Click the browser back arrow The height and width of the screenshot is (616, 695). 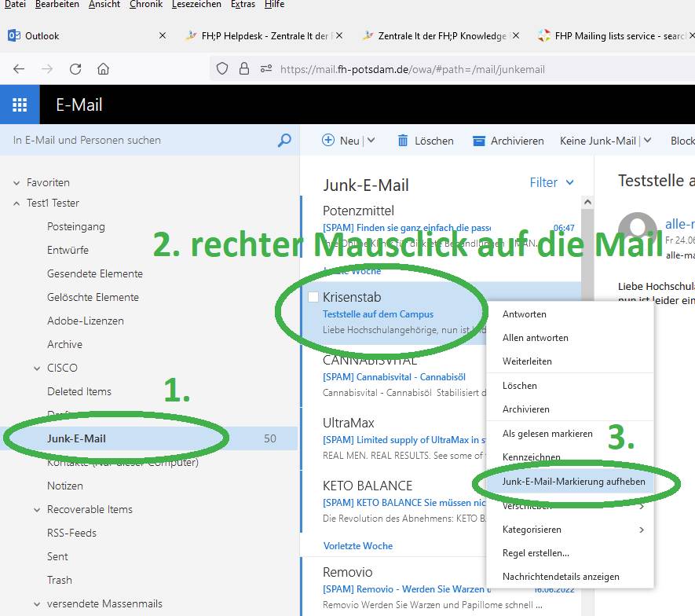[x=19, y=69]
